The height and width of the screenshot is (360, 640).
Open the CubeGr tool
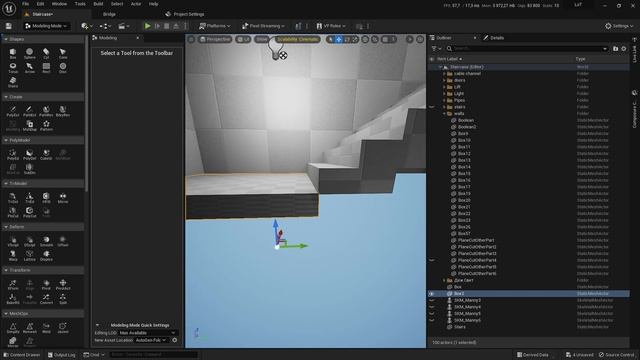46,154
